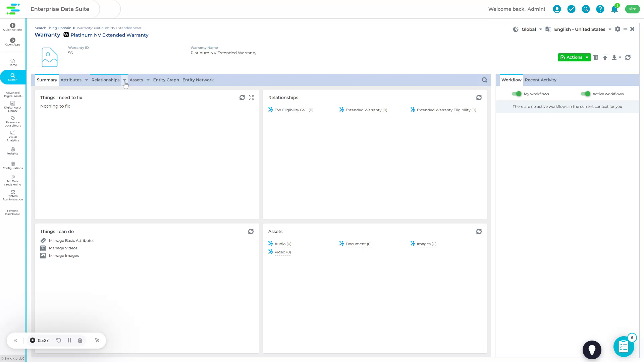Screen dimensions: 644x362
Task: Open the Extended Warranty Eligibility relationship link
Action: tap(446, 110)
